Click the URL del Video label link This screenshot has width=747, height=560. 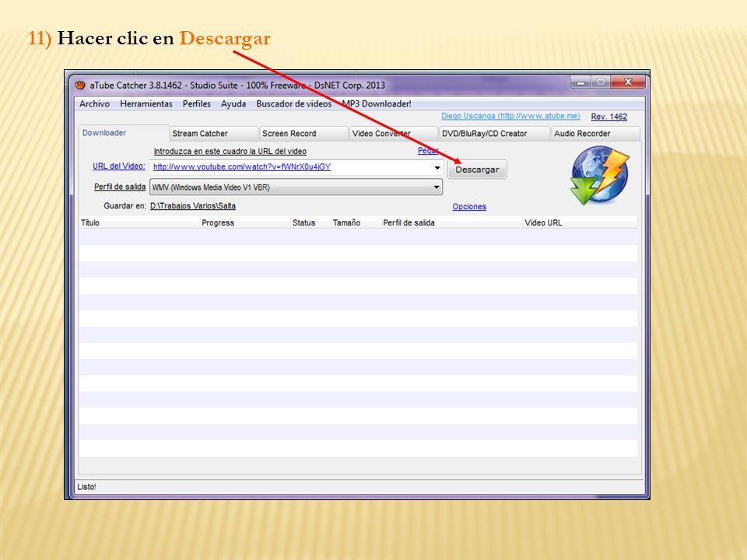118,166
